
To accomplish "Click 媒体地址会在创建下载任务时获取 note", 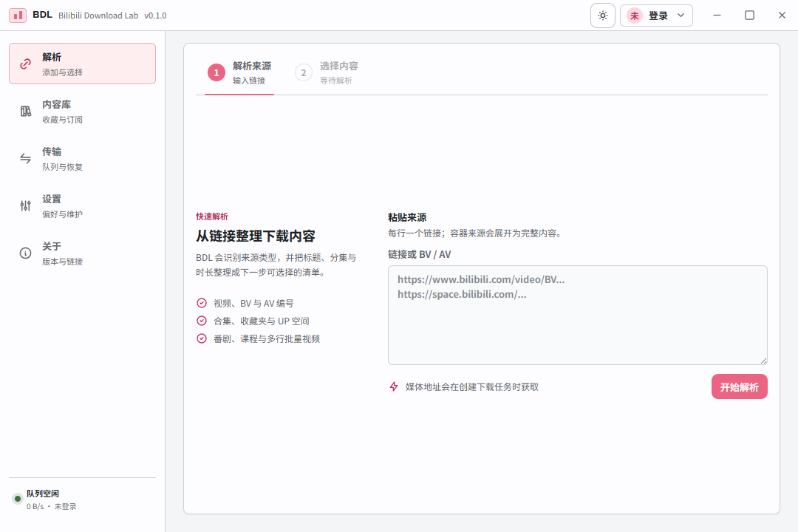I will [x=471, y=387].
